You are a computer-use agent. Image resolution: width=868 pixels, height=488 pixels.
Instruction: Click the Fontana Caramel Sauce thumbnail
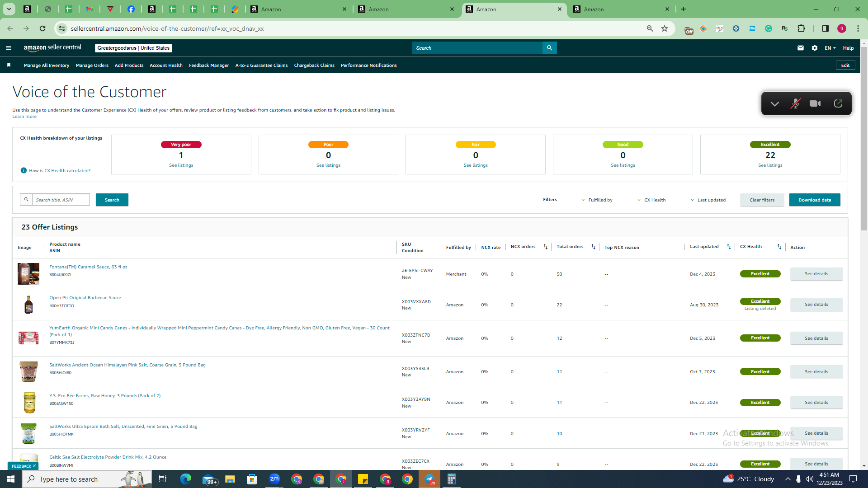tap(28, 274)
